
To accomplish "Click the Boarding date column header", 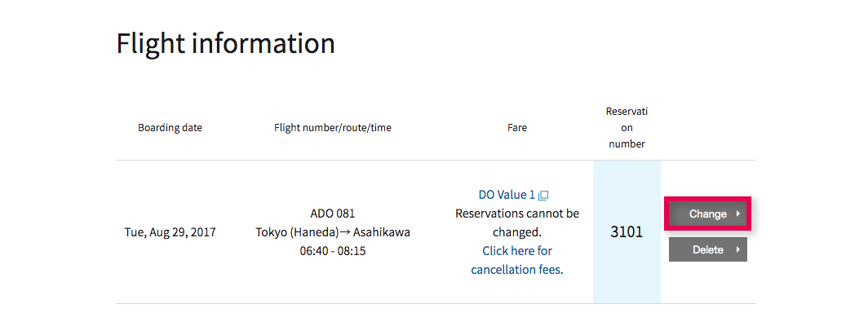I will pos(170,128).
